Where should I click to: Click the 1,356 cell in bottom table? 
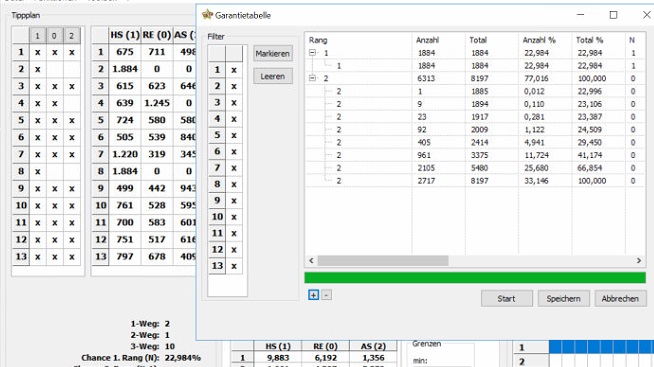tap(373, 358)
